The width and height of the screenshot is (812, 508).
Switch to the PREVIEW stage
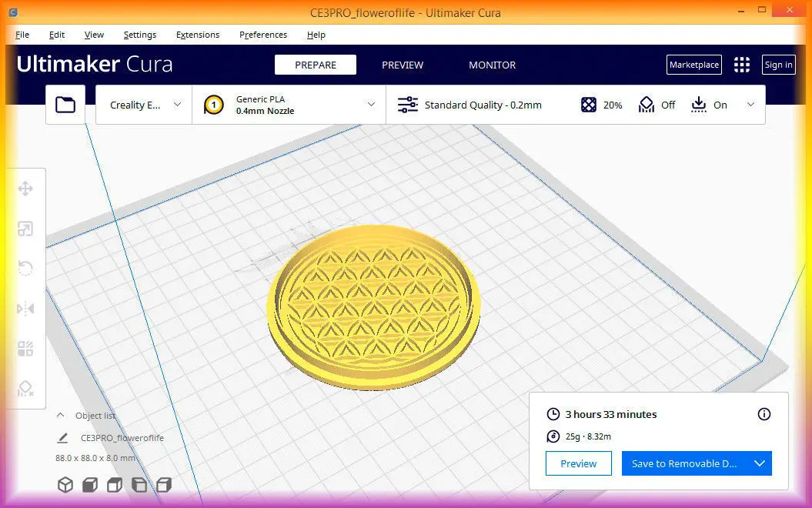pos(403,65)
